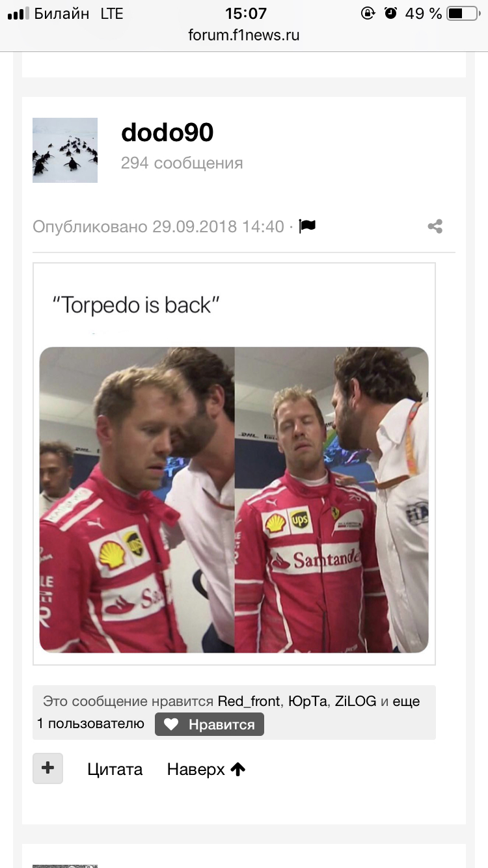The image size is (488, 868).
Task: Like the post with Нравится button
Action: (x=210, y=724)
